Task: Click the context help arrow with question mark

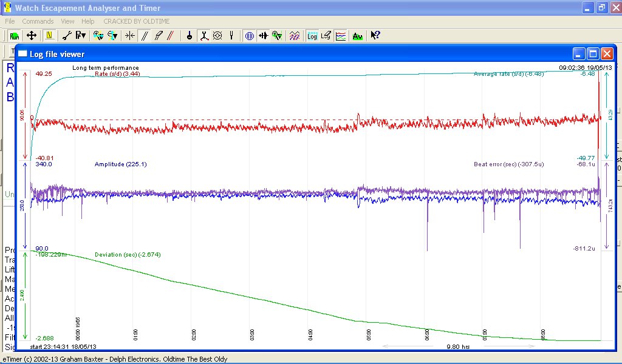Action: coord(375,36)
